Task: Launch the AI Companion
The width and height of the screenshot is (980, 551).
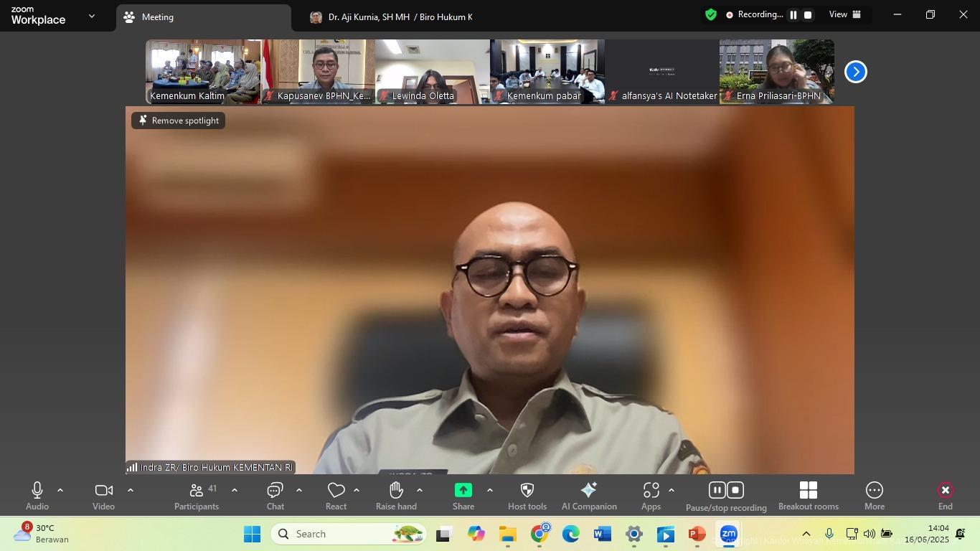Action: pos(589,496)
